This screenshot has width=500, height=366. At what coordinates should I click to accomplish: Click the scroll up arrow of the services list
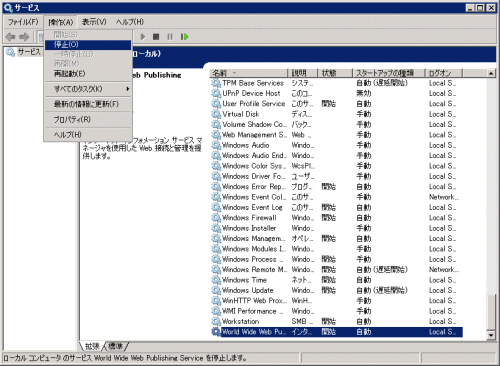click(x=491, y=73)
